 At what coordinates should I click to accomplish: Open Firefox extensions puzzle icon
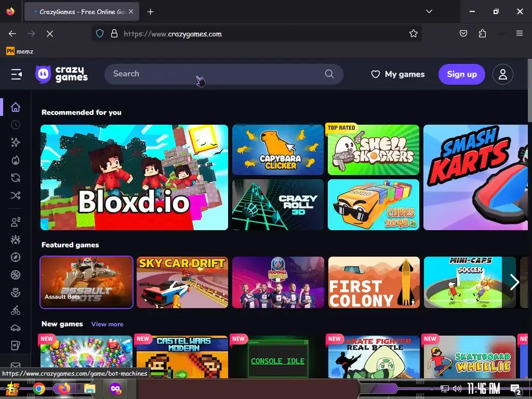[482, 34]
